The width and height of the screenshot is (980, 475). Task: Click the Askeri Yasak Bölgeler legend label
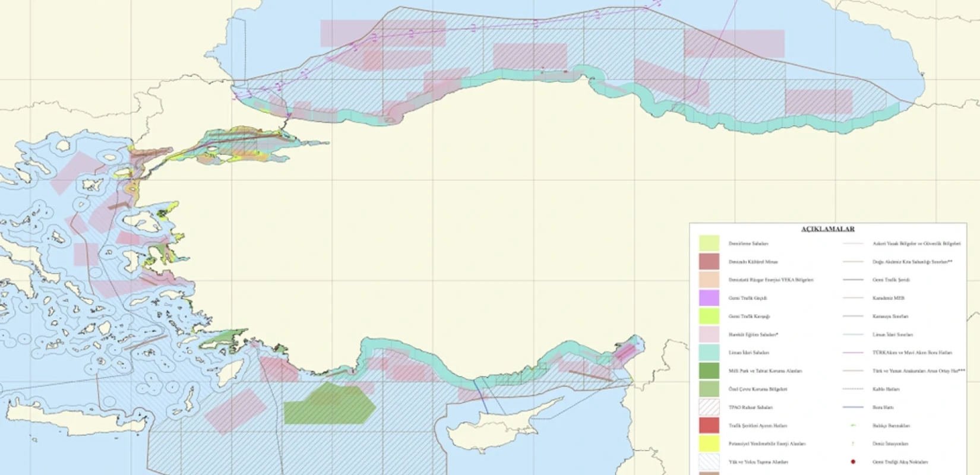click(916, 243)
